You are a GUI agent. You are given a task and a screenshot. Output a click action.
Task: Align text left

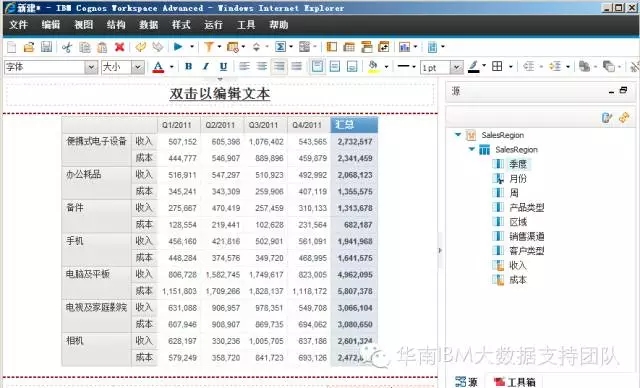244,66
